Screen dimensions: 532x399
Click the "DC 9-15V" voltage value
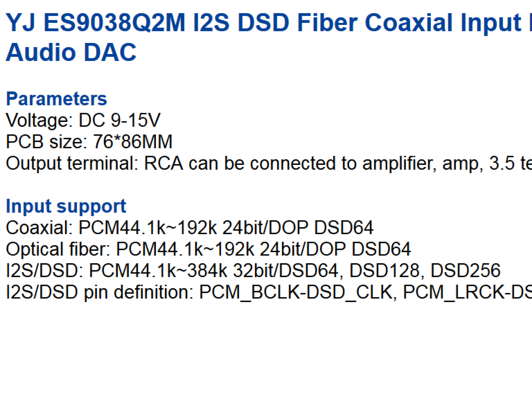(119, 121)
